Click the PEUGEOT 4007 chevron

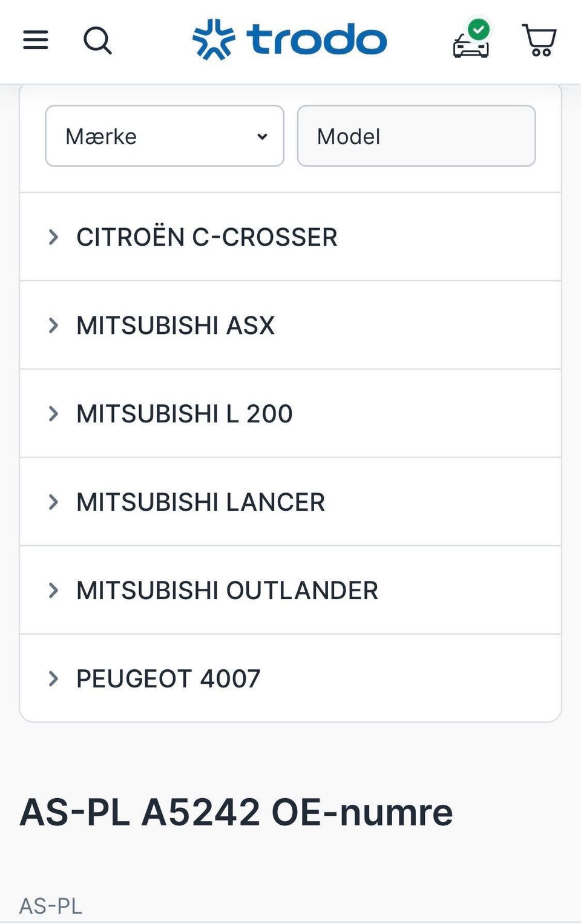click(x=53, y=679)
